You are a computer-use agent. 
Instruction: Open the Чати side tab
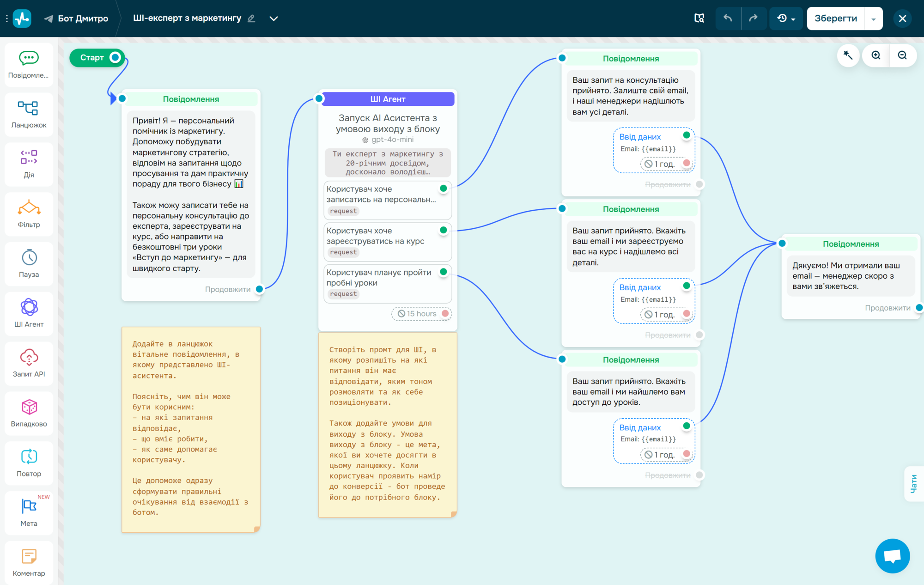[914, 484]
